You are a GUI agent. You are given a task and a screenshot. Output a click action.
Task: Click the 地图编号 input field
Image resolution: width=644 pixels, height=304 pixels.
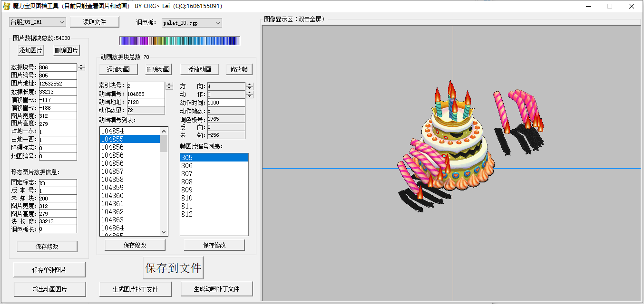tap(58, 156)
